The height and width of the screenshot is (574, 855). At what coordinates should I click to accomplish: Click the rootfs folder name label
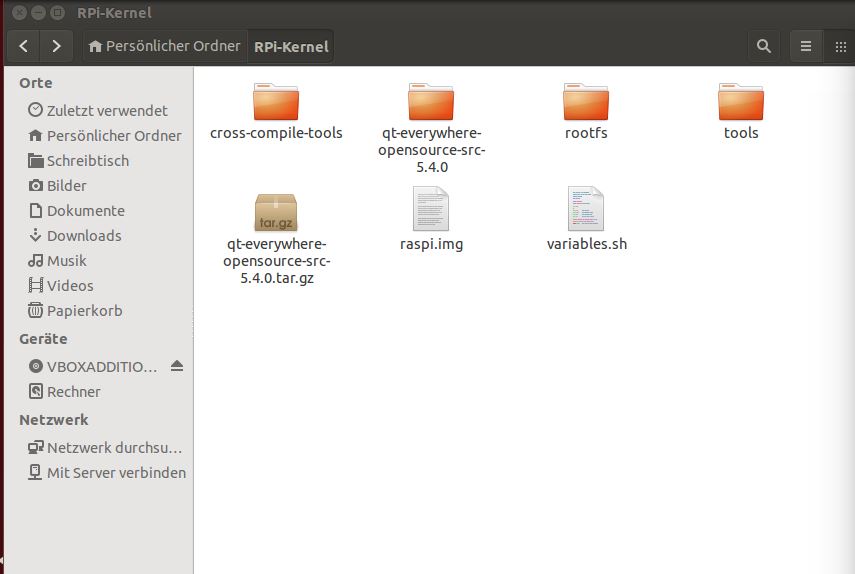coord(586,133)
